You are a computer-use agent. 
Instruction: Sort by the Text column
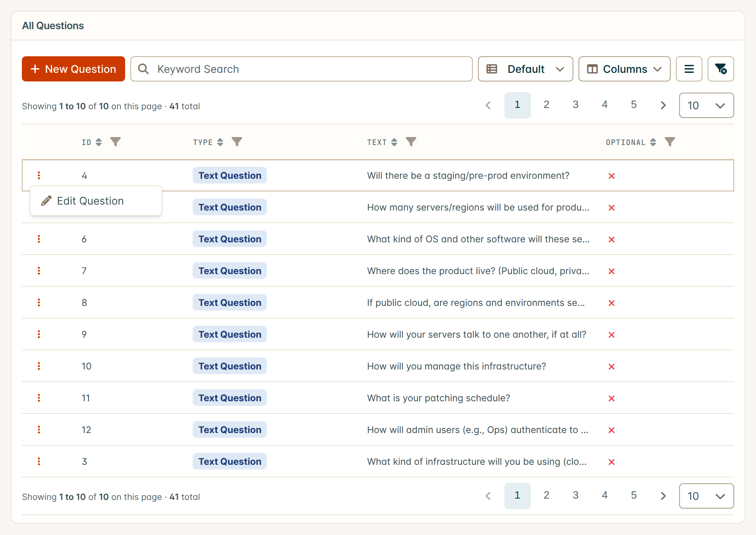(394, 142)
